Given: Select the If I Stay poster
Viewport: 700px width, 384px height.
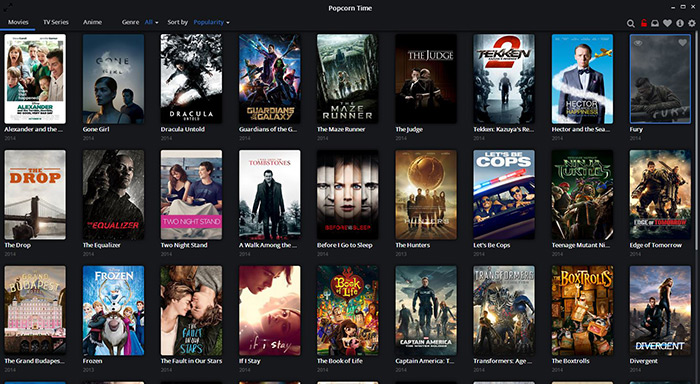Looking at the screenshot, I should coord(270,311).
